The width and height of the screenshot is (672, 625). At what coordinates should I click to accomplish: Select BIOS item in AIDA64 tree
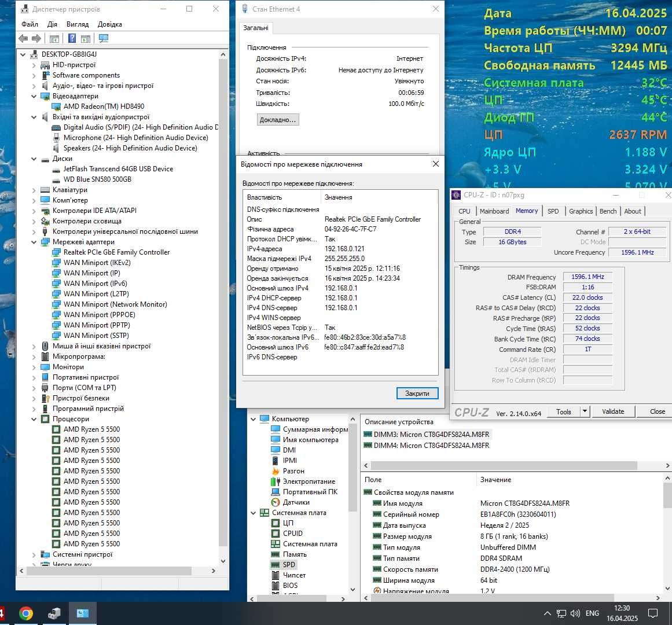290,585
